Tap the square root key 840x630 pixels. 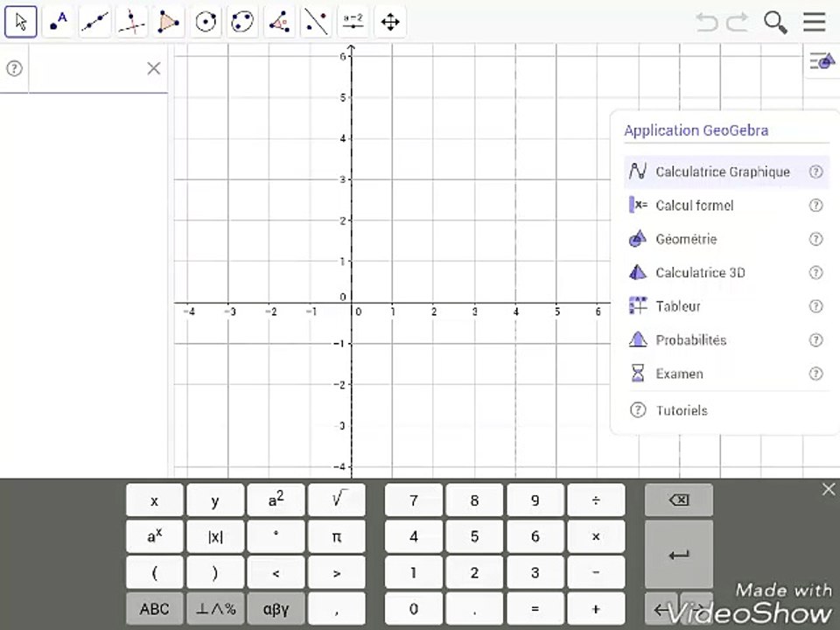click(337, 500)
